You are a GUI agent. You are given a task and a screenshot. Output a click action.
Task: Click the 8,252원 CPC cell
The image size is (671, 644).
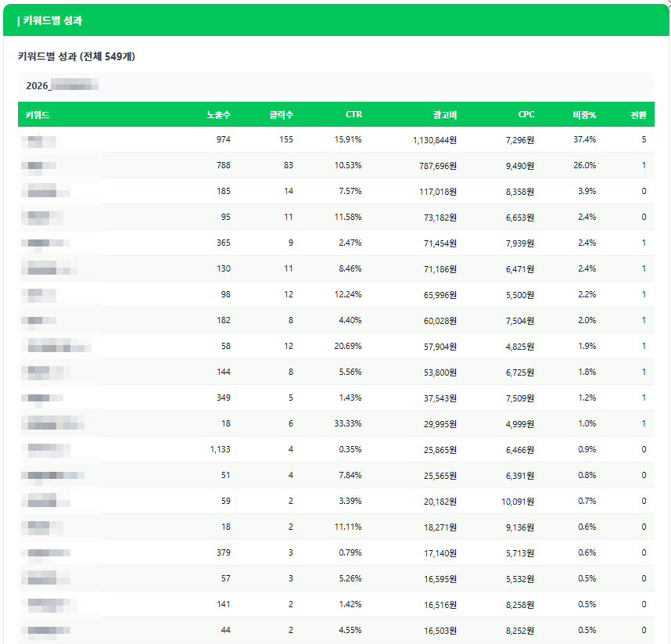(519, 631)
